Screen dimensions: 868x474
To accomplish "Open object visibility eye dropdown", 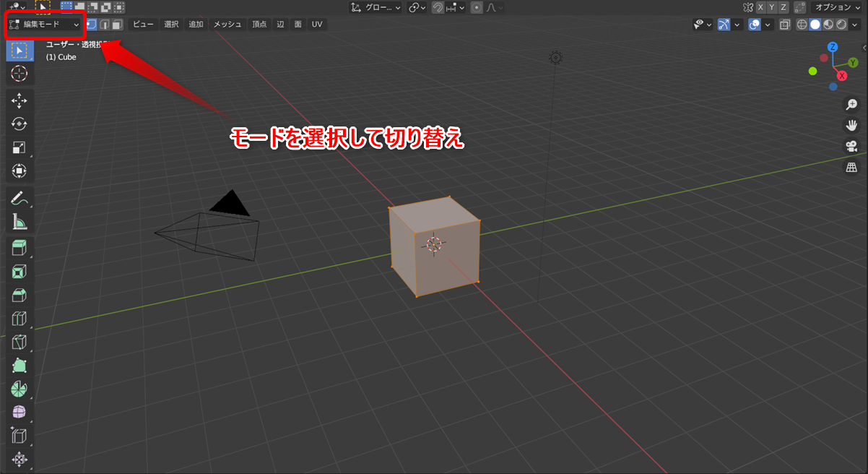I will pyautogui.click(x=703, y=25).
